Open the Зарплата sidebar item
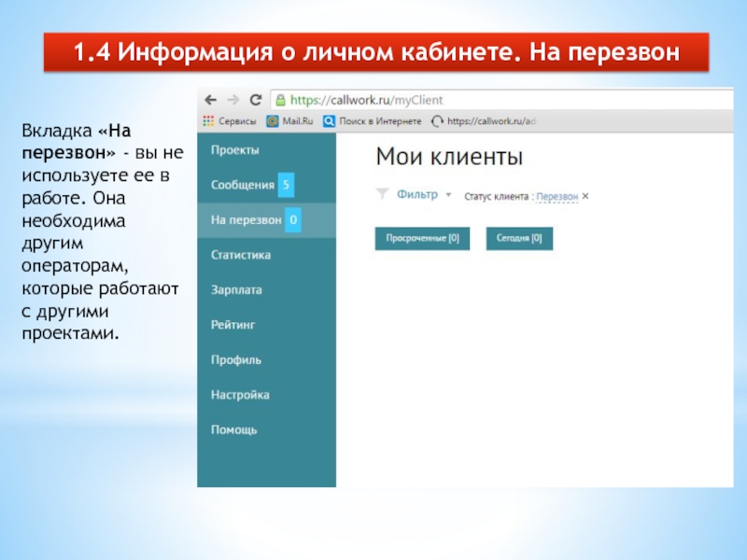Screen dimensions: 747x560 (236, 290)
